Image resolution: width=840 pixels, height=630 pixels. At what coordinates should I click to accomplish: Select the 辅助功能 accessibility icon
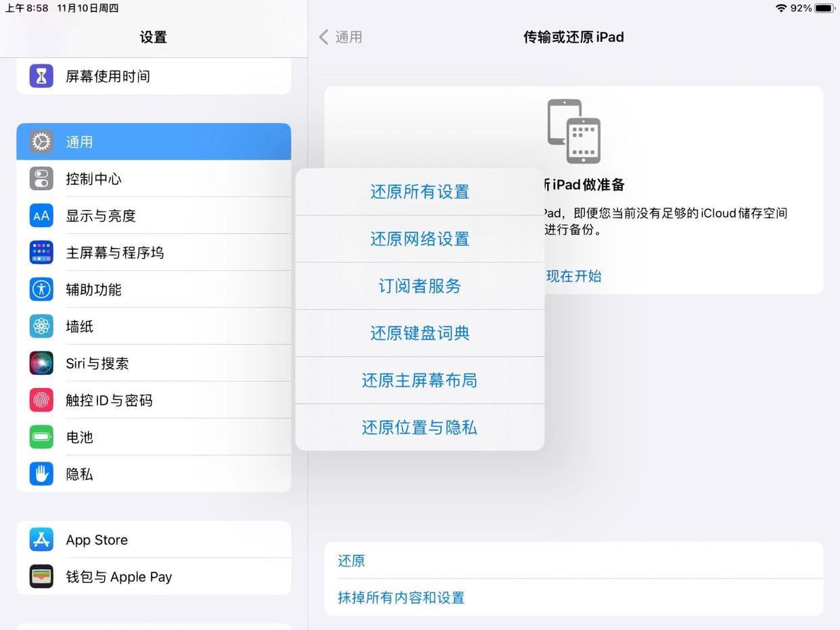(41, 289)
